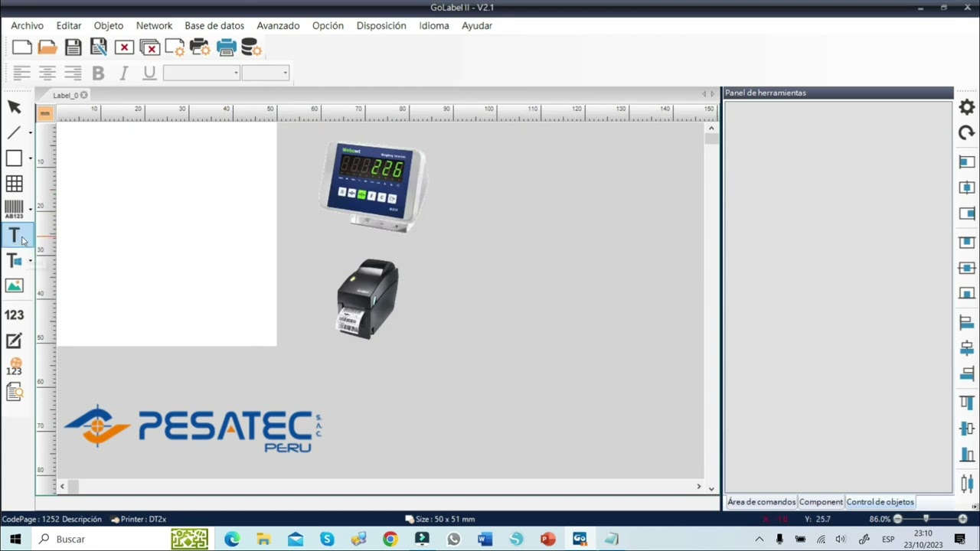The width and height of the screenshot is (980, 551).
Task: Open the Idioma menu
Action: [x=434, y=25]
